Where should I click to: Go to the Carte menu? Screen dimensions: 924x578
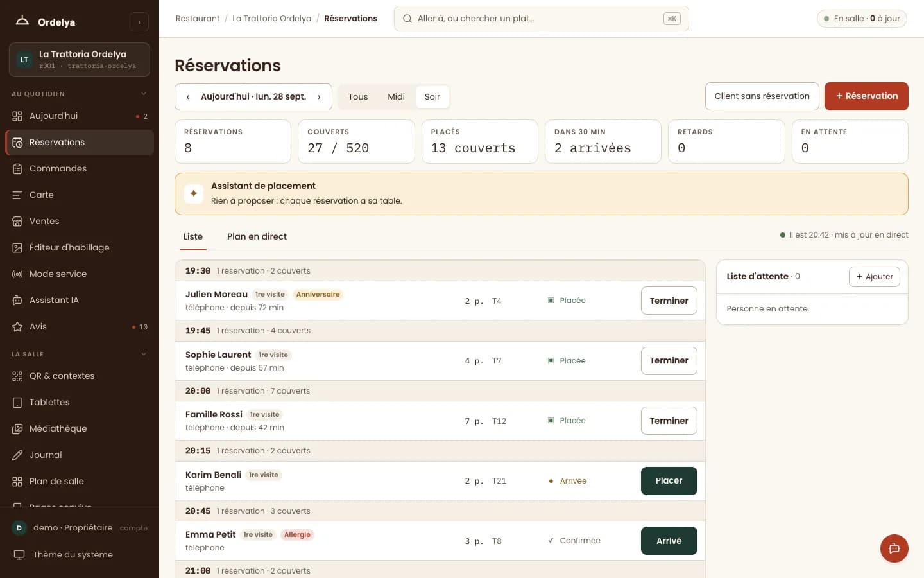(80, 195)
